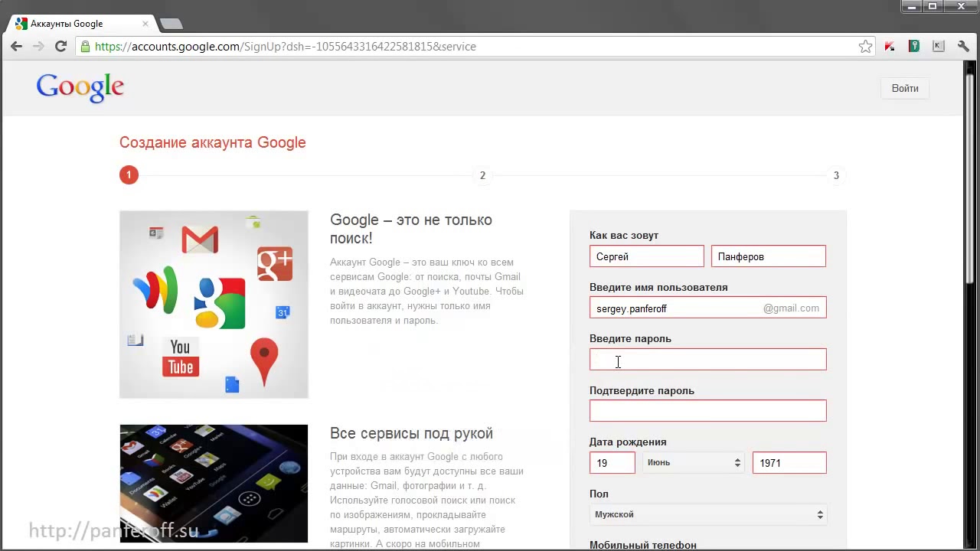The width and height of the screenshot is (980, 551).
Task: Click the Google Maps pin icon
Action: [x=264, y=361]
